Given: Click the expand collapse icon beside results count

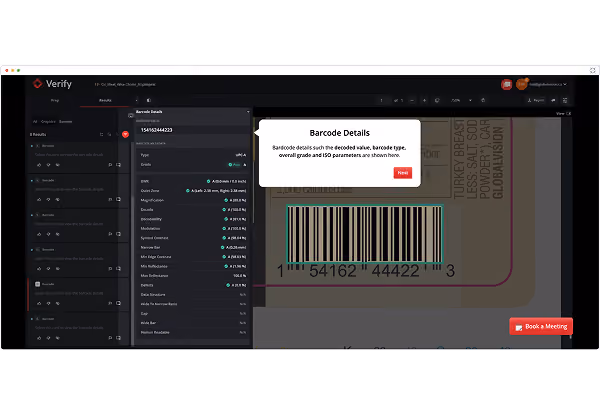Looking at the screenshot, I should pos(101,134).
